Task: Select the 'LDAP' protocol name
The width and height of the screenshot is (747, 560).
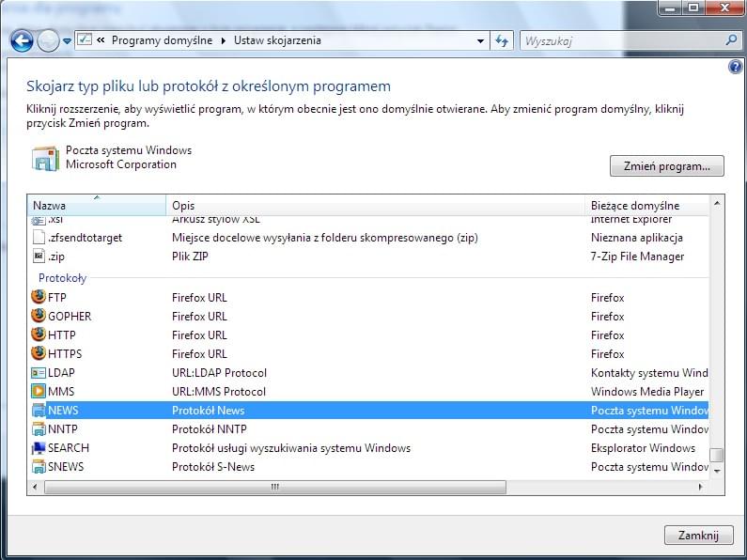Action: [61, 373]
